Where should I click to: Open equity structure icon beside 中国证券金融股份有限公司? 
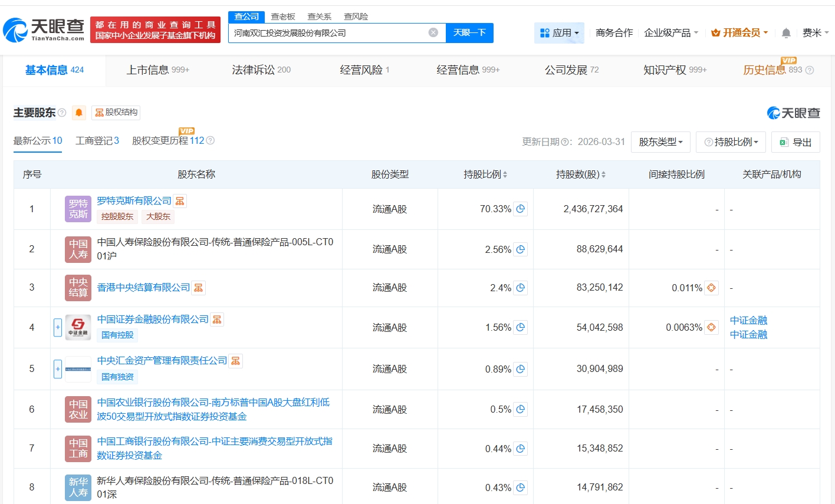point(217,319)
